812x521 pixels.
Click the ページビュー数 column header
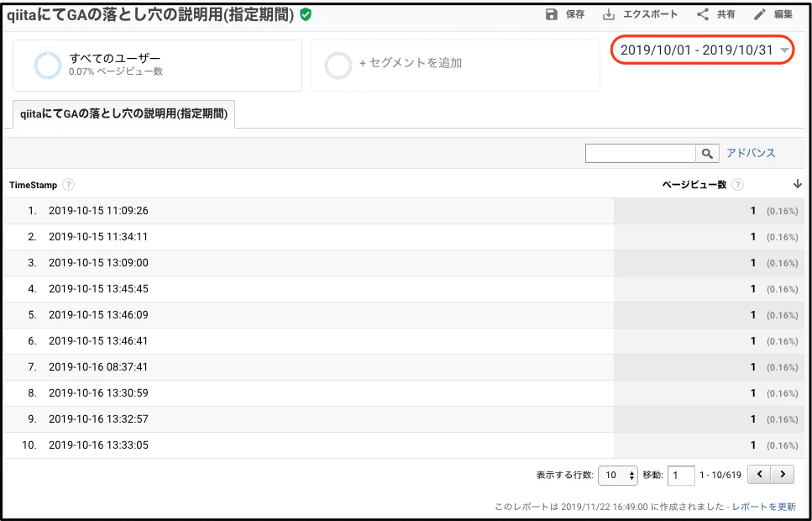coord(694,185)
